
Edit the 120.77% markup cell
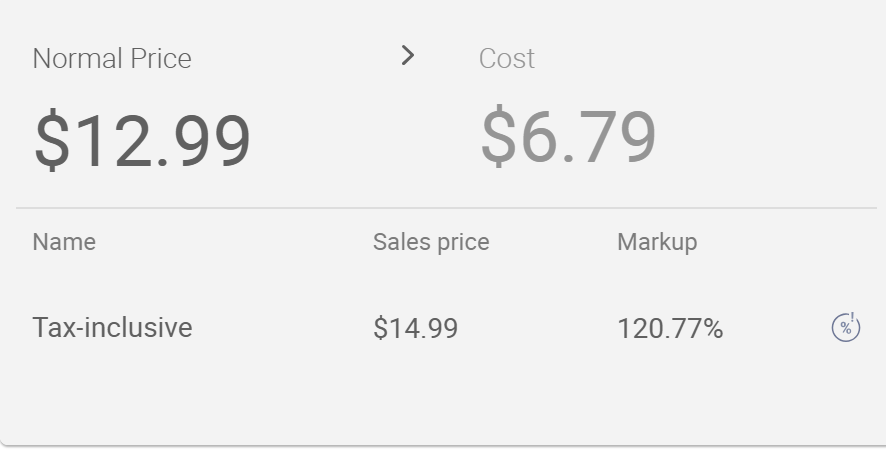670,328
